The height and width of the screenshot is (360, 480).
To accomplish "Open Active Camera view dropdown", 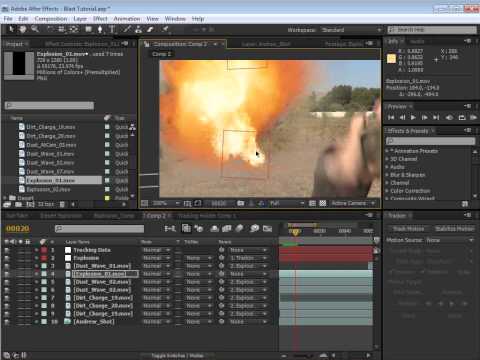I will [353, 203].
